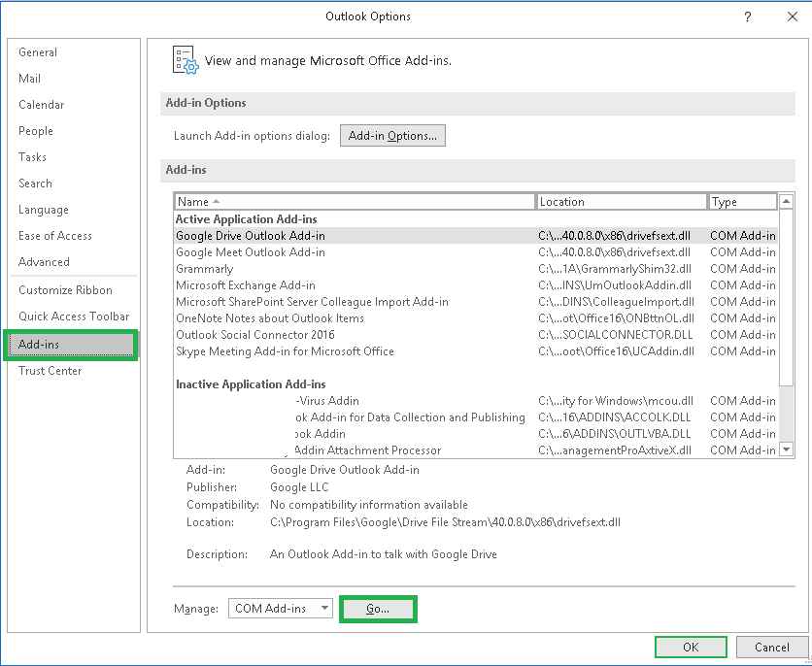Select Outlook Social Connector 2016 row
The width and height of the screenshot is (812, 666).
[475, 335]
